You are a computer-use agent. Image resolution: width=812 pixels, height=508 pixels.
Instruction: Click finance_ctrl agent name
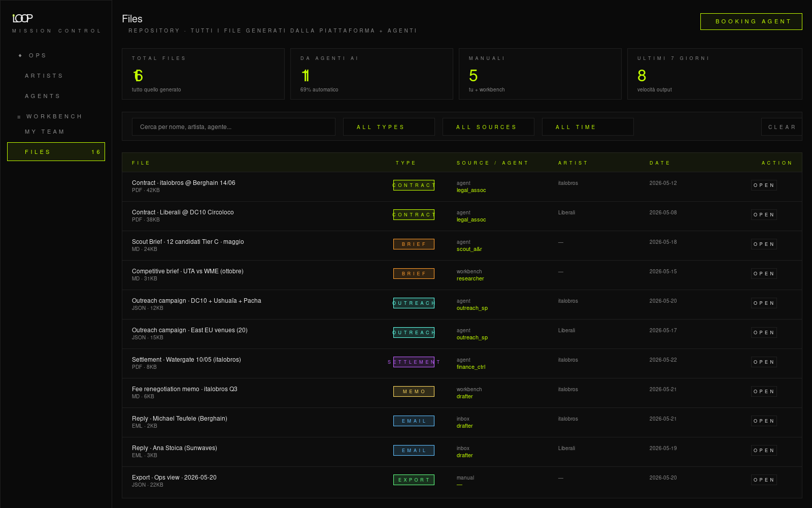coord(471,367)
